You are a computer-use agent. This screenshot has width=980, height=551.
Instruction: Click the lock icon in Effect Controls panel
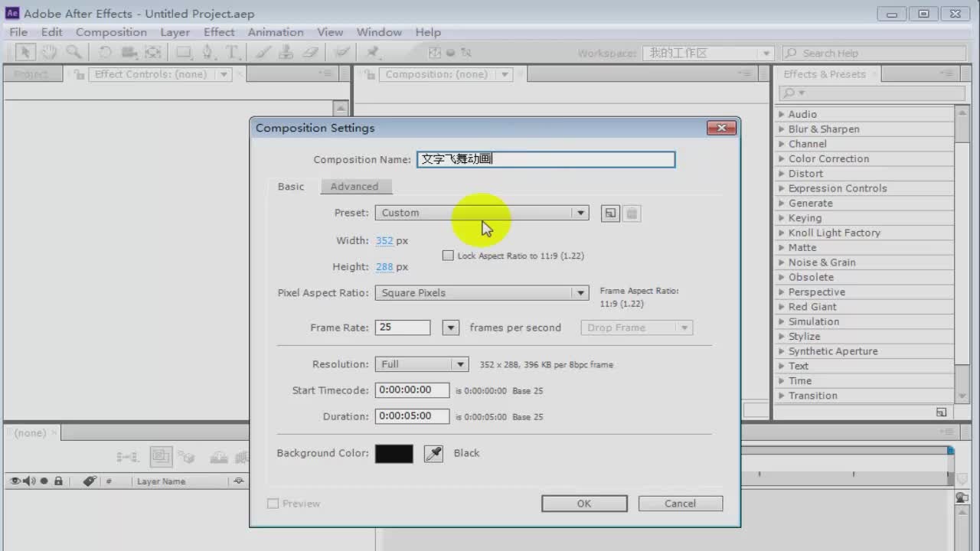click(x=80, y=74)
